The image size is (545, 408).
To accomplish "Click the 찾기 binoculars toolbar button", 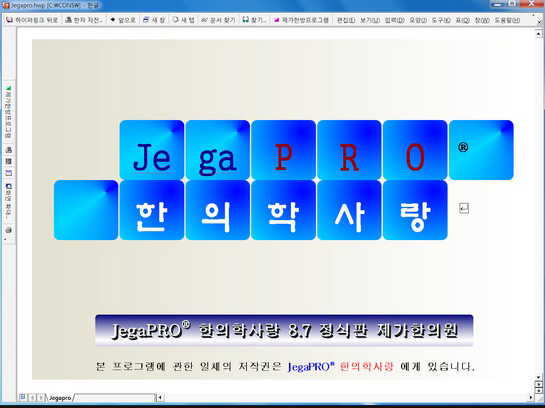I will (254, 20).
